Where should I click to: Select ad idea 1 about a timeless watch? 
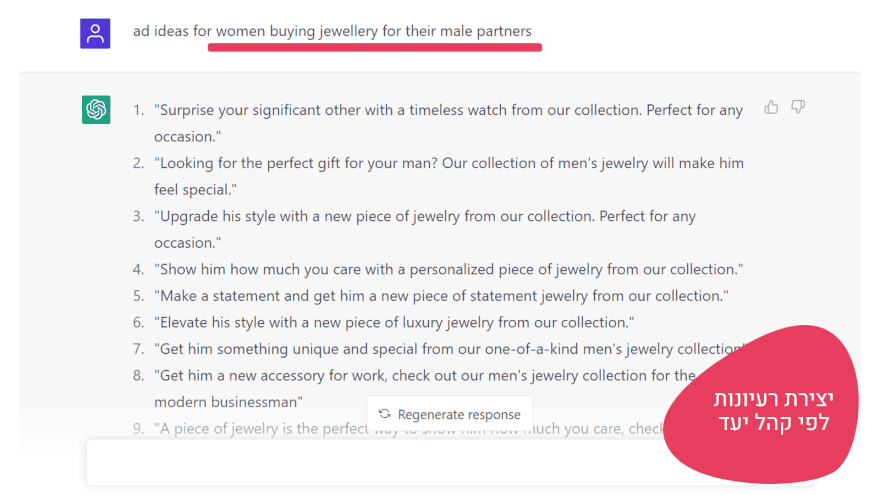(448, 122)
